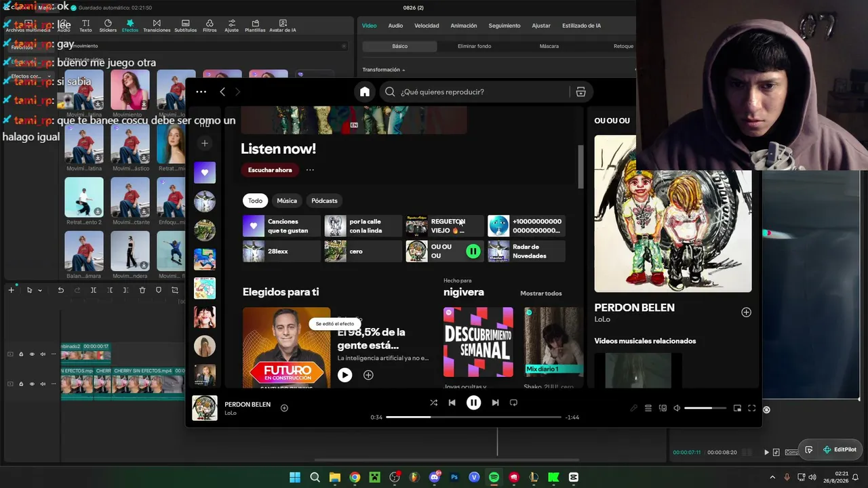Go to Spotify Home
The width and height of the screenshot is (868, 488).
(x=365, y=92)
